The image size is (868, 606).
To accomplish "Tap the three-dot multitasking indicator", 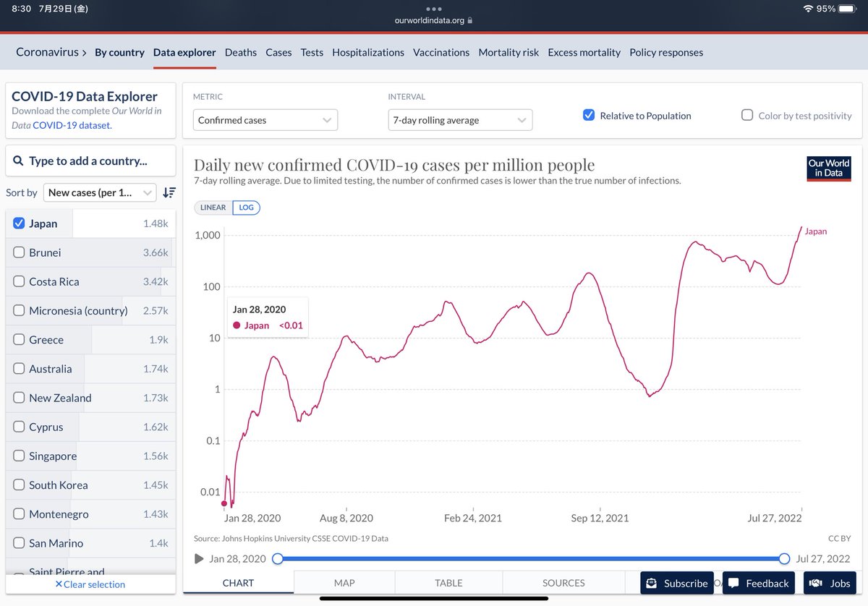I will (x=434, y=9).
